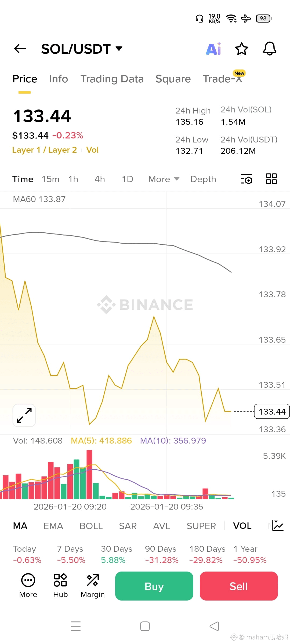Image resolution: width=290 pixels, height=644 pixels.
Task: Add SOL/USDT to favorites with star
Action: pyautogui.click(x=241, y=49)
